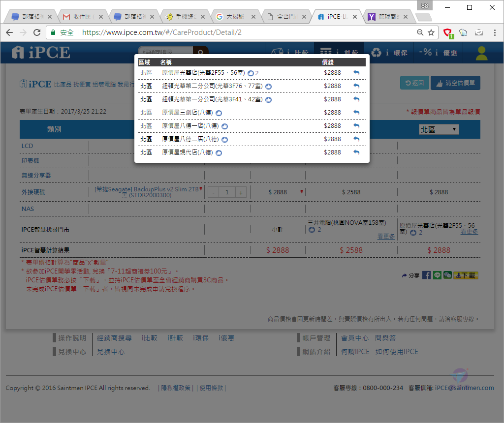Select the return arrow for 原價屋現代店 row
Viewport: 504px width, 423px height.
356,152
